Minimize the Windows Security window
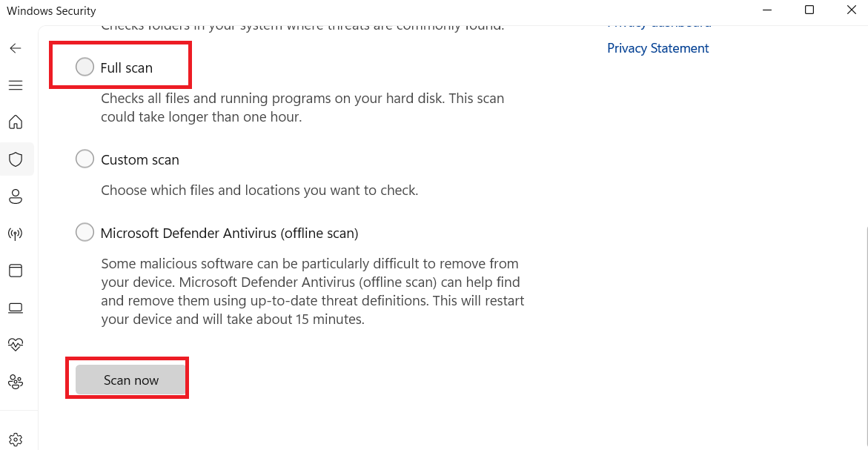This screenshot has width=868, height=450. (x=767, y=10)
